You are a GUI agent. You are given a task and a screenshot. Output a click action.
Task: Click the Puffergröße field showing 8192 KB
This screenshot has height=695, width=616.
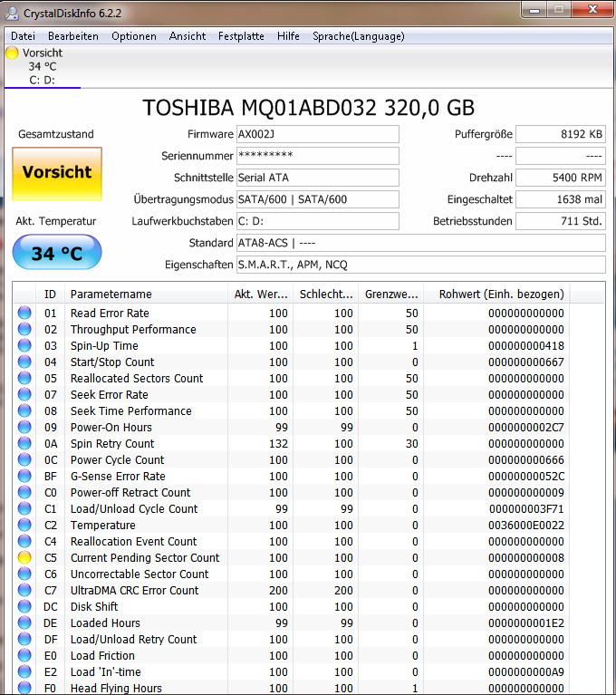tap(561, 134)
